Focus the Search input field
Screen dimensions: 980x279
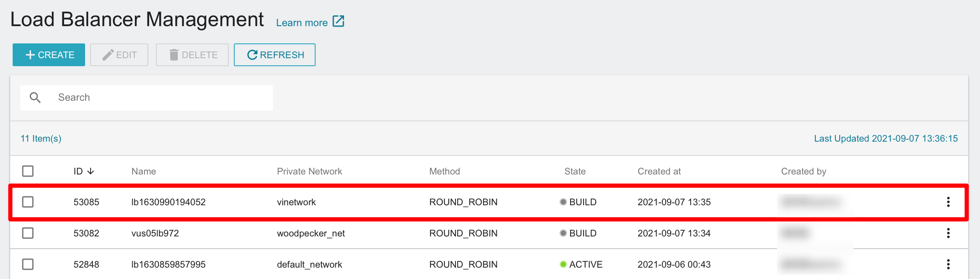click(x=147, y=98)
